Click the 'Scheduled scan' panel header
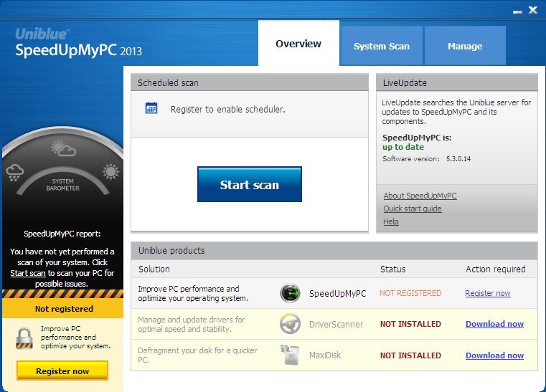 (x=249, y=82)
